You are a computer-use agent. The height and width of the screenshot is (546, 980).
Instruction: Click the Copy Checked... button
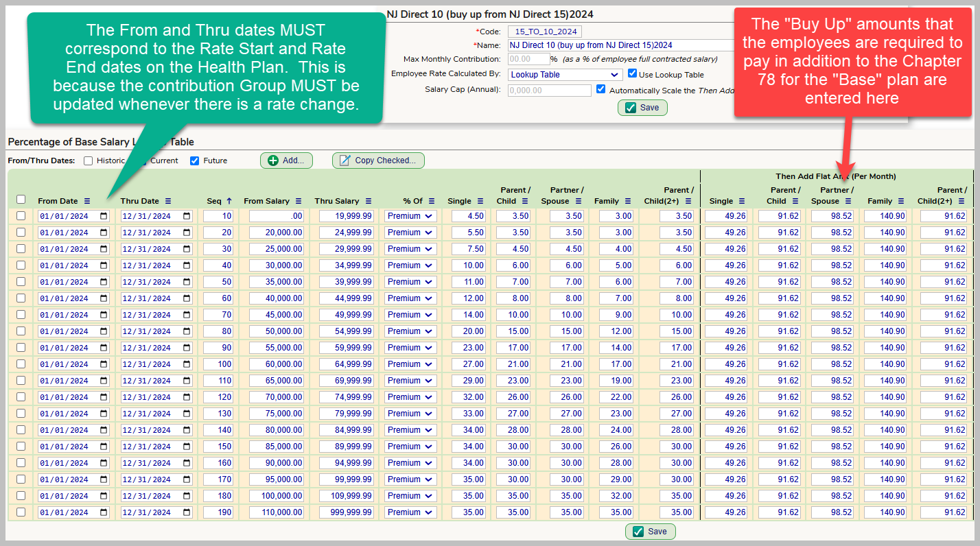tap(378, 161)
